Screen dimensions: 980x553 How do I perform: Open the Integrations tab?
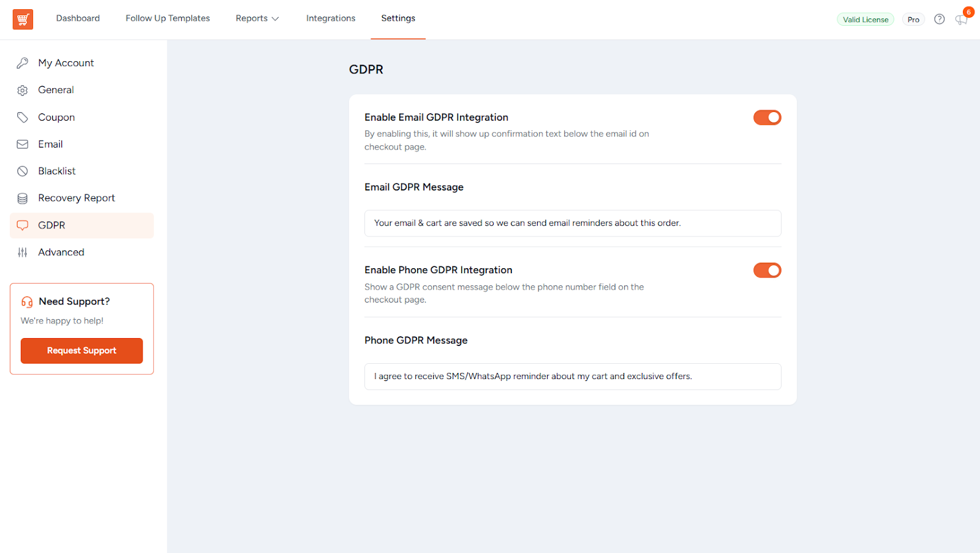pyautogui.click(x=331, y=18)
